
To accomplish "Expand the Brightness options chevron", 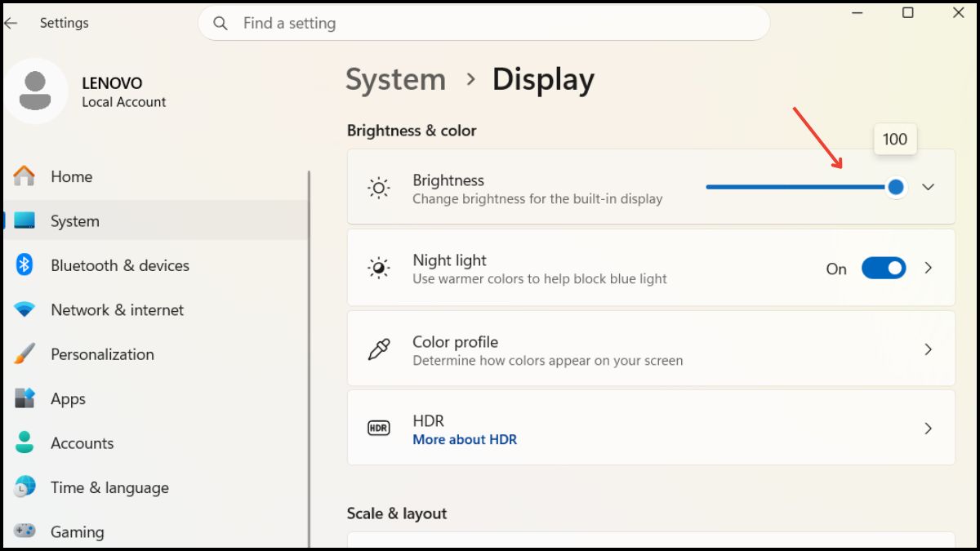I will [928, 187].
